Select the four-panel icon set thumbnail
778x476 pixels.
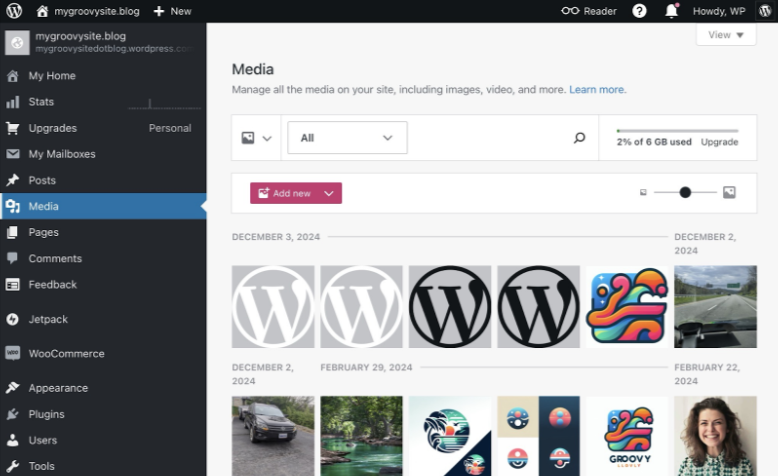pyautogui.click(x=538, y=436)
